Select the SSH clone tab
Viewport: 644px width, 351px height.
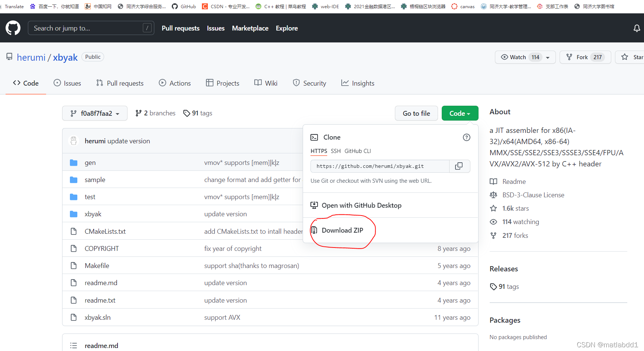pyautogui.click(x=336, y=151)
